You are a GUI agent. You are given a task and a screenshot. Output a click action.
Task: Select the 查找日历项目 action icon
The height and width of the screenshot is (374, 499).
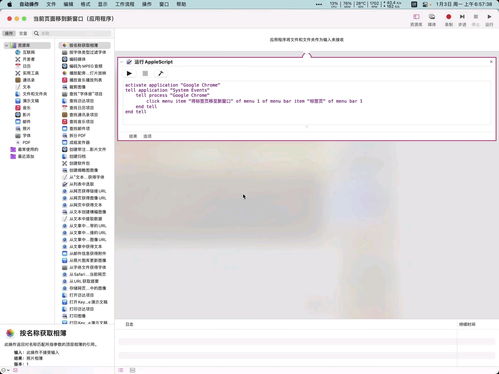[65, 108]
